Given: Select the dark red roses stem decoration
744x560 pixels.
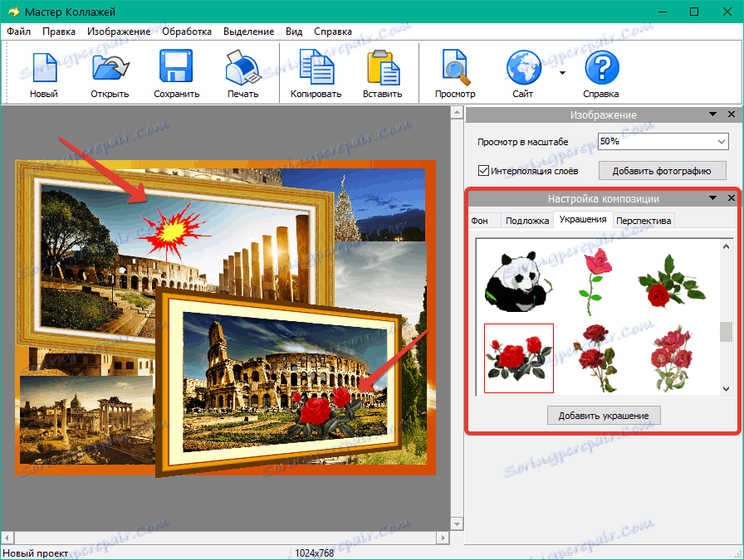Looking at the screenshot, I should click(594, 358).
